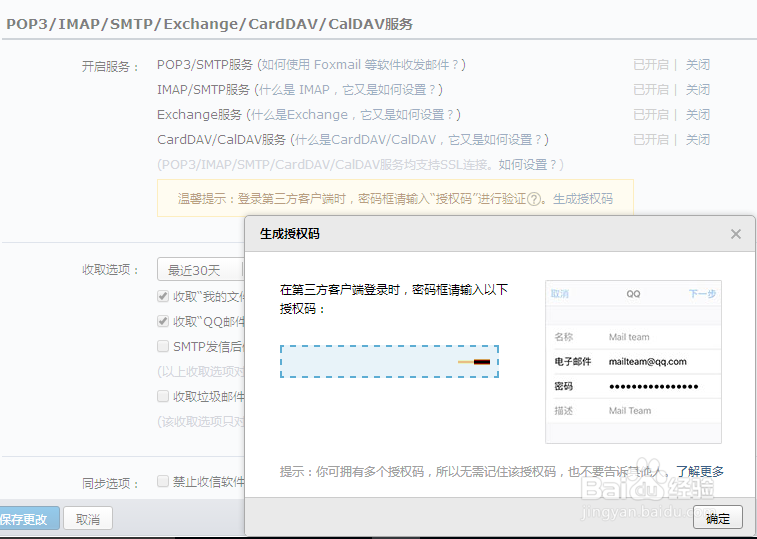757x539 pixels.
Task: Click the 同步选项 label
Action: (111, 483)
